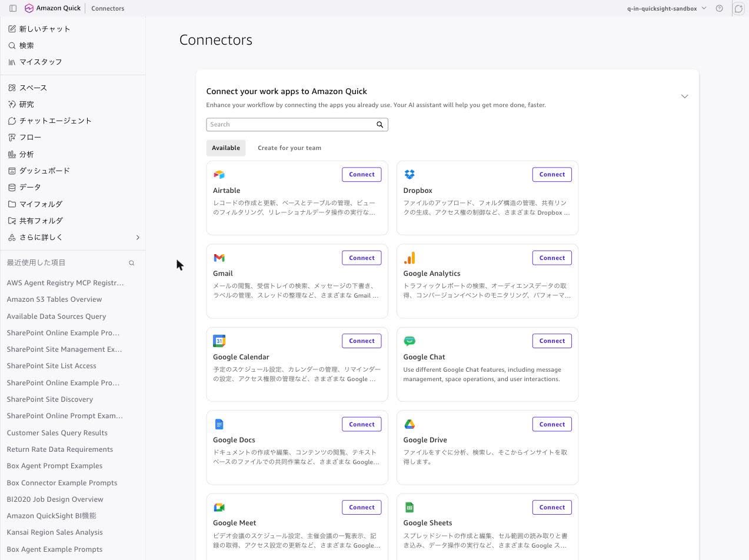The width and height of the screenshot is (749, 560).
Task: Open Amazon S3 Tables Overview recent item
Action: click(x=54, y=299)
